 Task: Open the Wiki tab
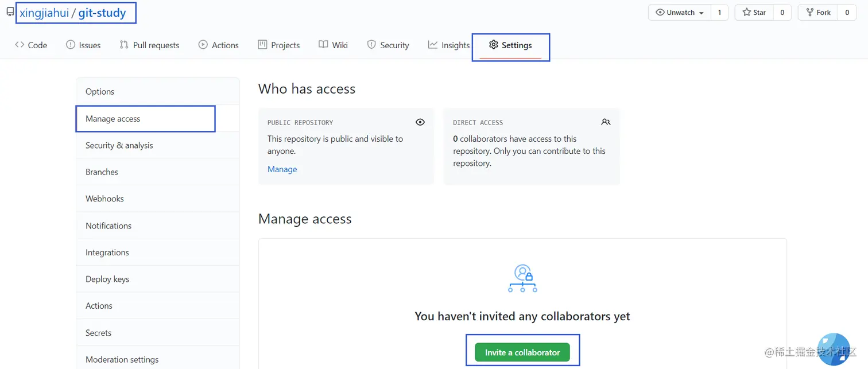(334, 45)
